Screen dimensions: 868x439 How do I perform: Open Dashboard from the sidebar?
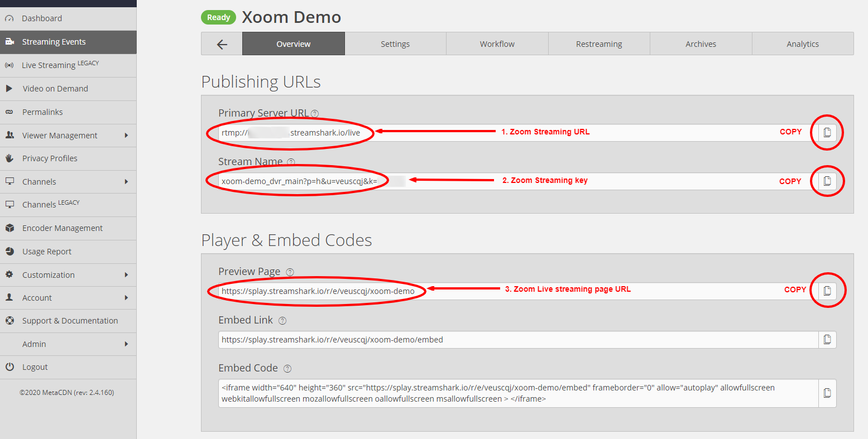tap(68, 18)
